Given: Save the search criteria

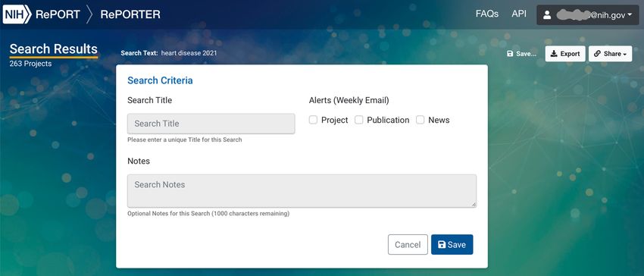Looking at the screenshot, I should [452, 245].
